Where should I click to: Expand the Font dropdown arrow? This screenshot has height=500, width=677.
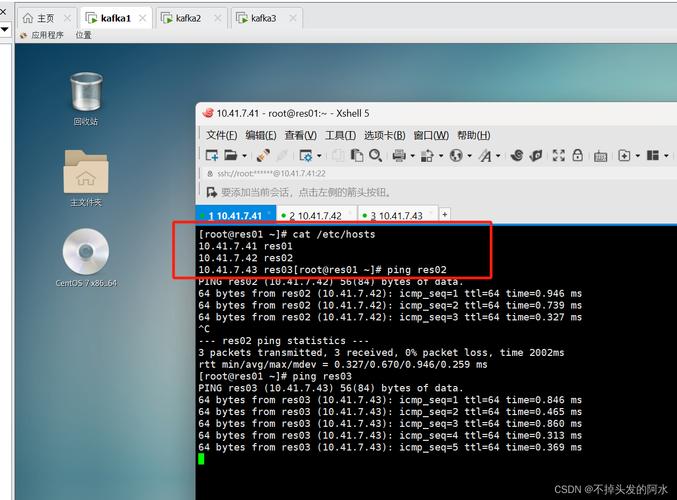(x=498, y=156)
